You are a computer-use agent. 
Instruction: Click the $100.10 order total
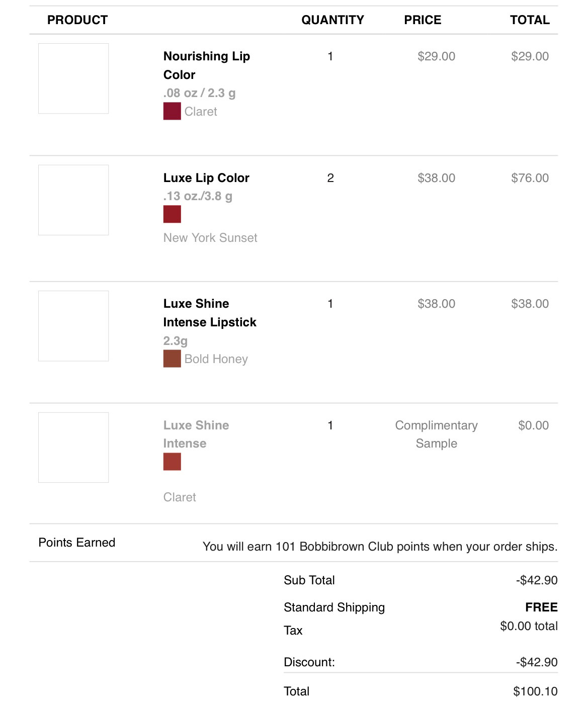point(535,691)
